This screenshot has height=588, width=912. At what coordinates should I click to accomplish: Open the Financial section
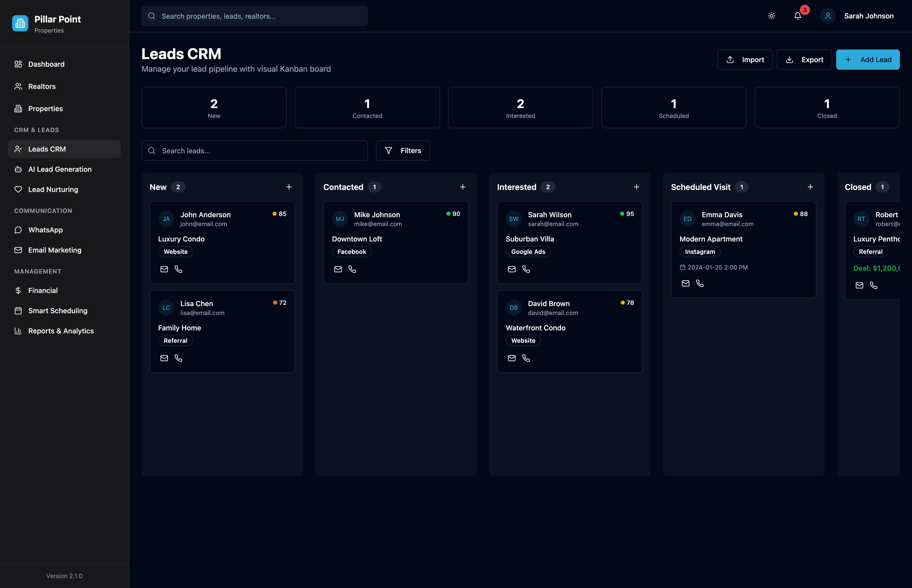point(64,290)
